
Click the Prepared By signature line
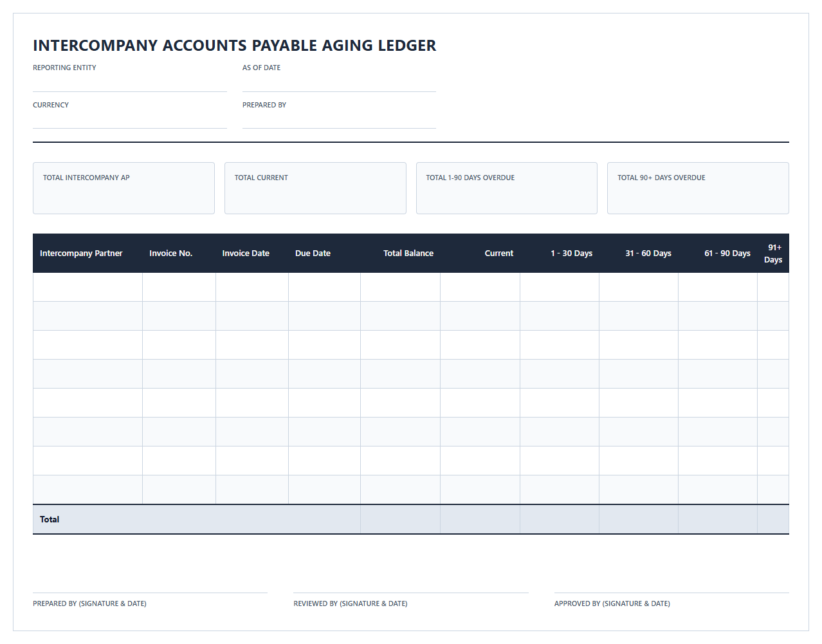pos(150,593)
